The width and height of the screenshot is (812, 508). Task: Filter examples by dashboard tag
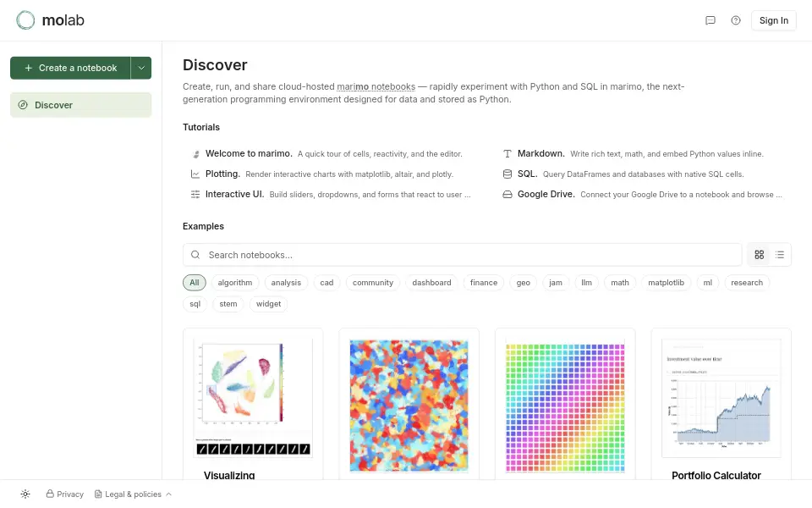tap(432, 283)
